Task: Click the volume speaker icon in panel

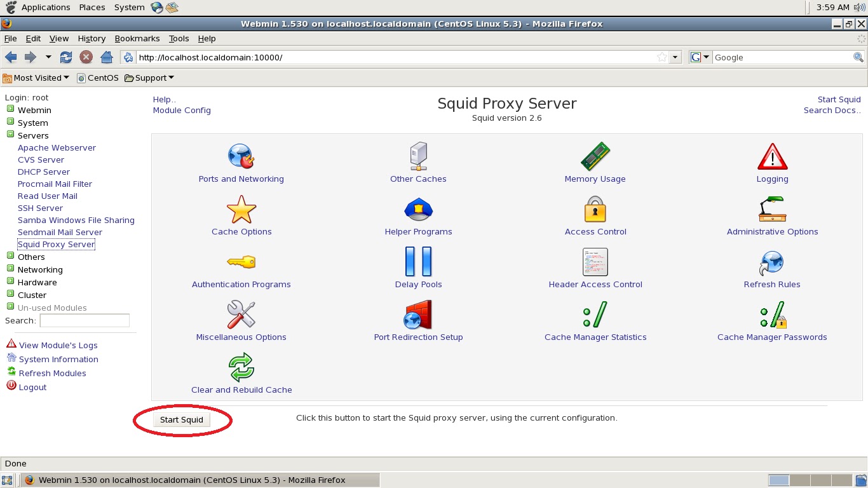Action: tap(860, 7)
